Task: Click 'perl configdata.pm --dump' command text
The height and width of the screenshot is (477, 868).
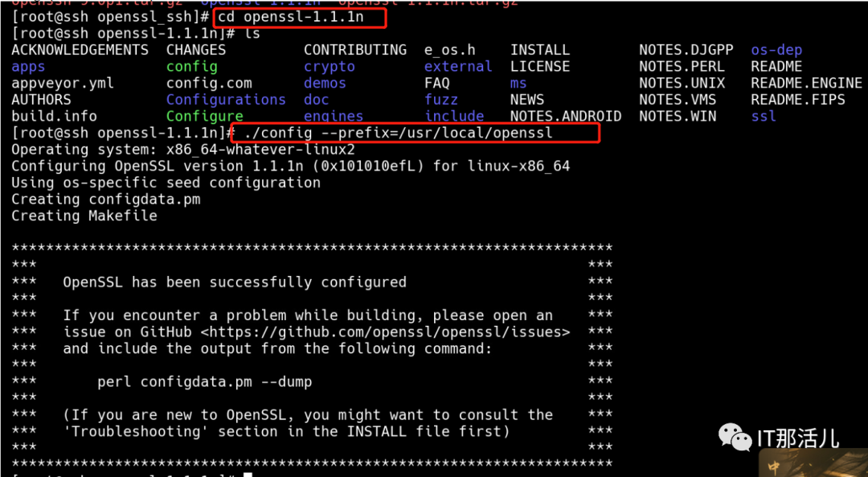Action: (x=205, y=382)
